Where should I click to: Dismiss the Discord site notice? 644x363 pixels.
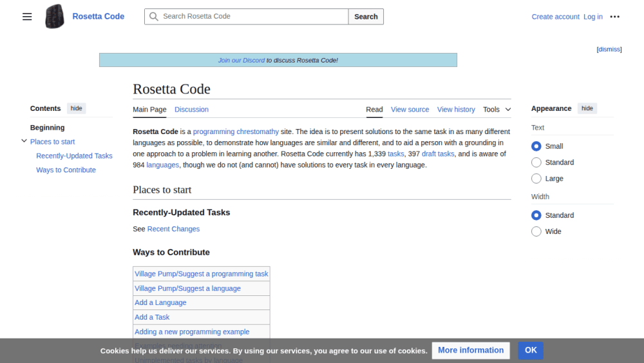pos(609,50)
